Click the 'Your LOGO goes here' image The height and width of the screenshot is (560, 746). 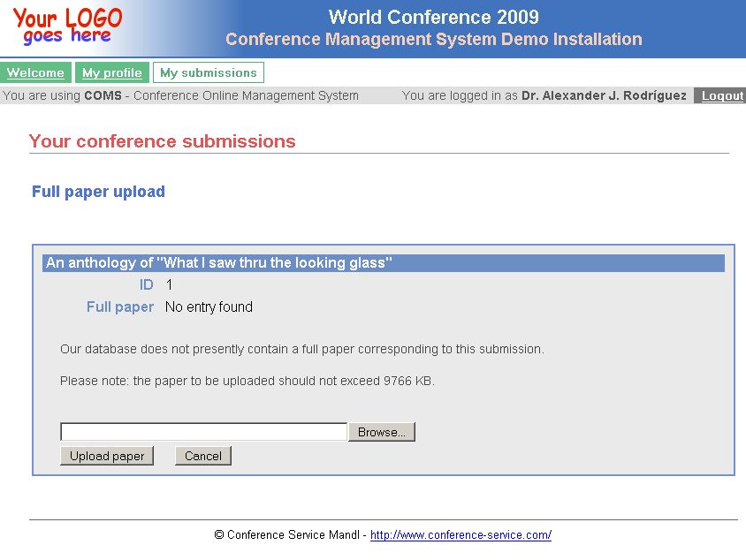[67, 26]
